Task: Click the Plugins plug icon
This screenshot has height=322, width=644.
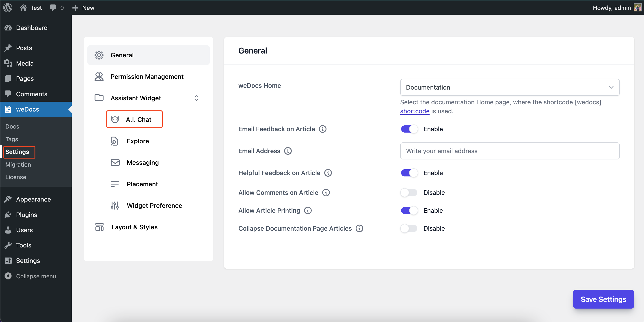Action: (x=8, y=215)
